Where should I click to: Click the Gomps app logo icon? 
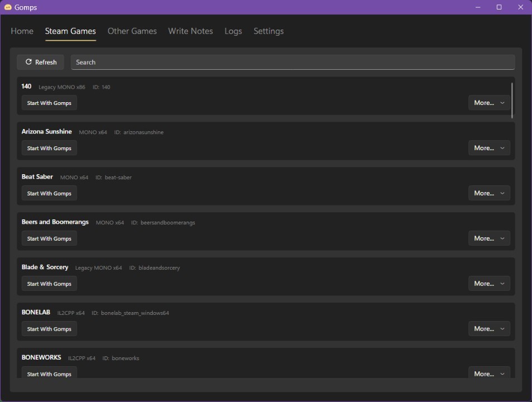7,7
